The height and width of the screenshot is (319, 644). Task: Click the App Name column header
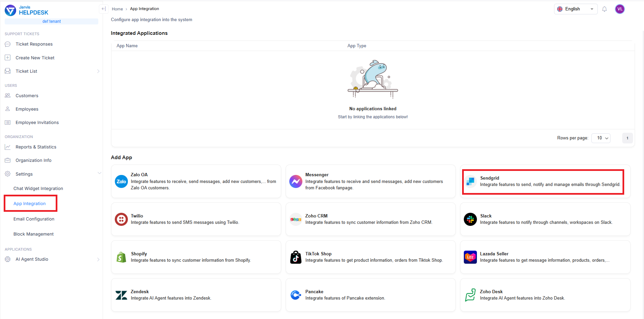(x=127, y=46)
